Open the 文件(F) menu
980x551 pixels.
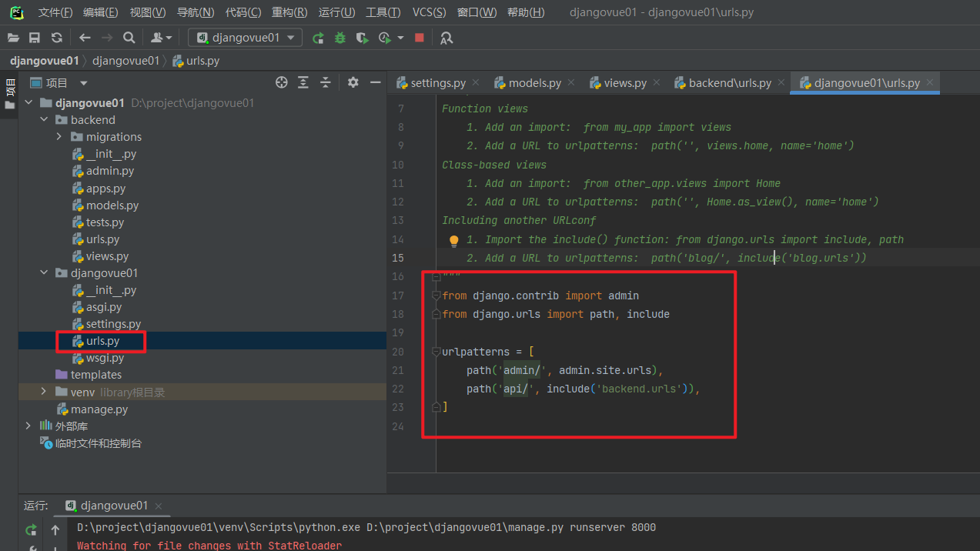point(55,12)
